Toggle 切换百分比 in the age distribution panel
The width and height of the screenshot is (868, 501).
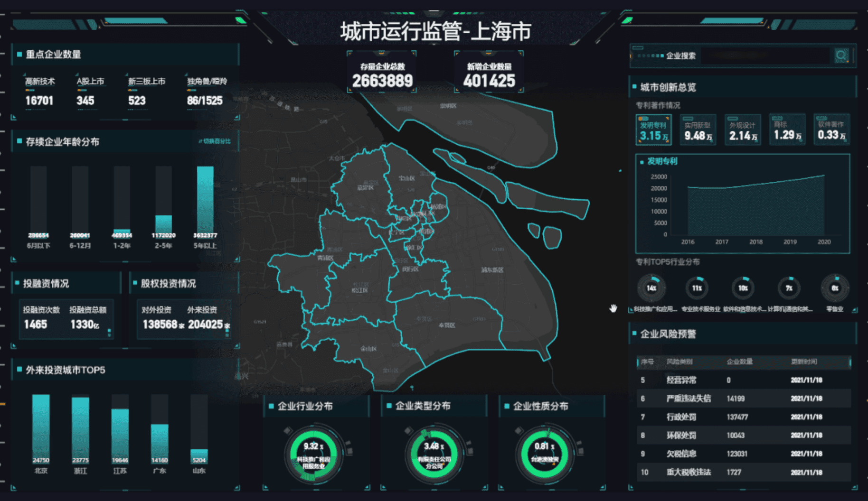(215, 141)
